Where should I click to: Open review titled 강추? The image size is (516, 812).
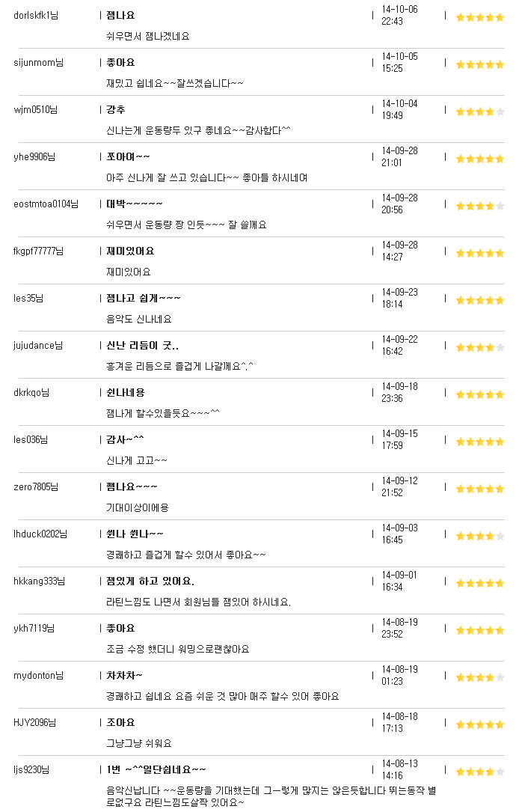pyautogui.click(x=116, y=110)
